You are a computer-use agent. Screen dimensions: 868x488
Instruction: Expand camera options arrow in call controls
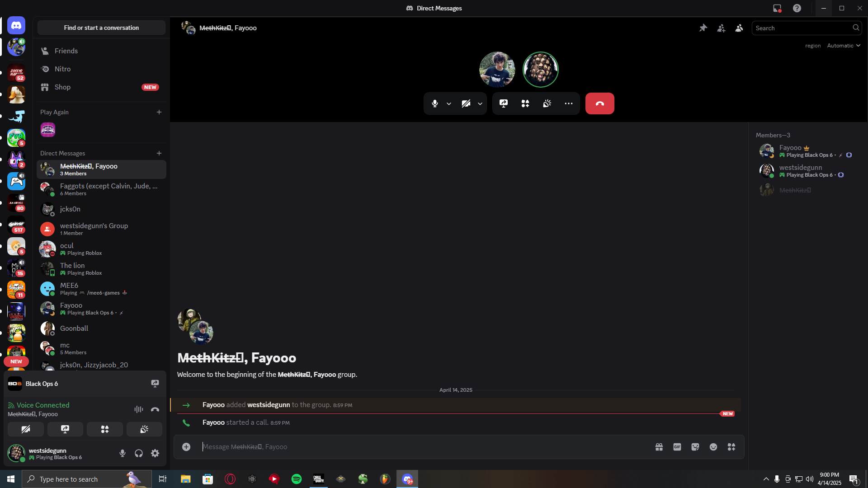[480, 103]
